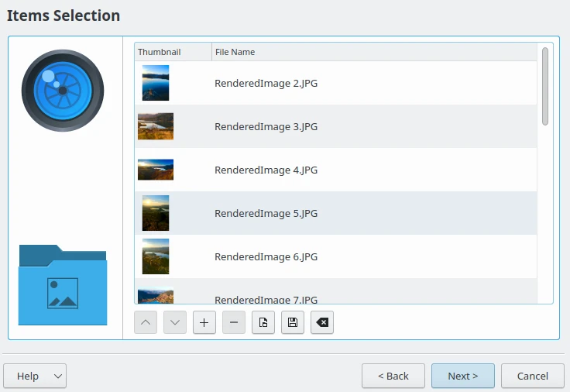Click the vertical scrollbar of file list

pos(545,86)
